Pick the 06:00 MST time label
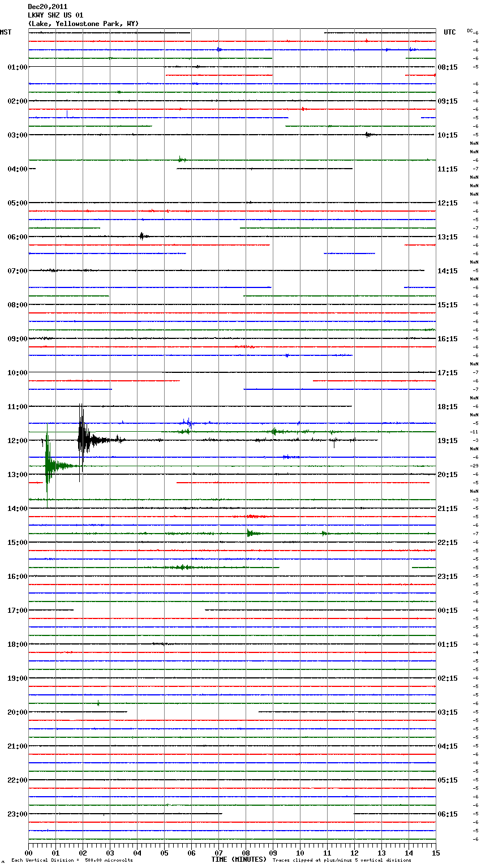481x868 pixels. pos(18,237)
